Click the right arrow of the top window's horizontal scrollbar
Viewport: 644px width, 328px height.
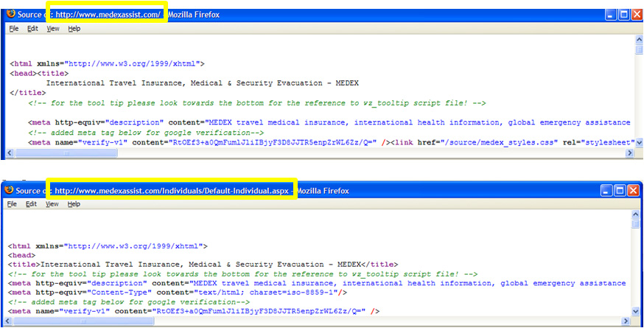pyautogui.click(x=629, y=153)
